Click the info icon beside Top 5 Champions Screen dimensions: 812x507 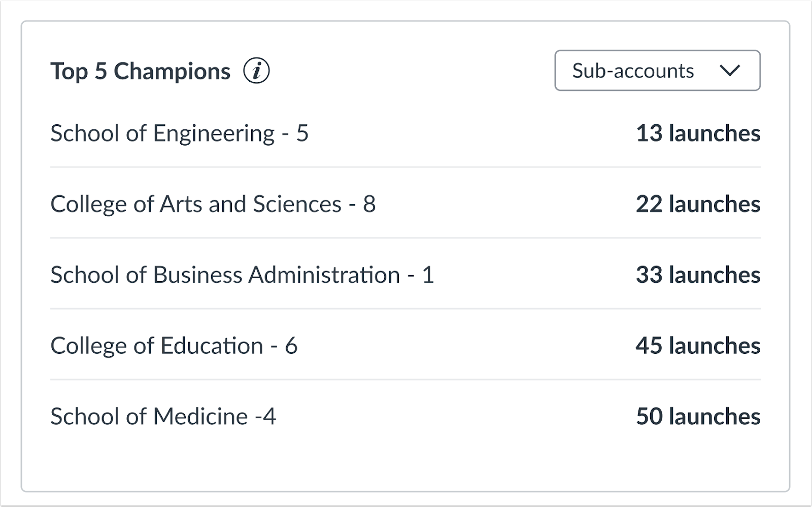(x=256, y=71)
